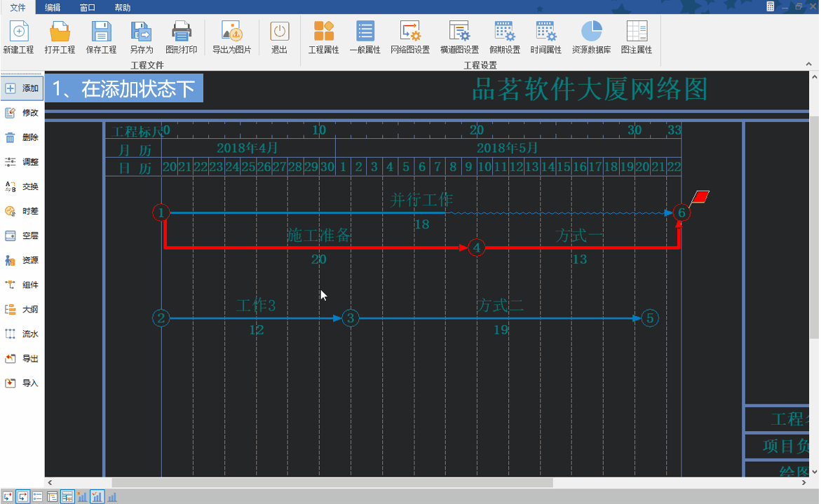Image resolution: width=821 pixels, height=504 pixels.
Task: Open the 帮助 (Help) menu tab
Action: click(x=123, y=8)
